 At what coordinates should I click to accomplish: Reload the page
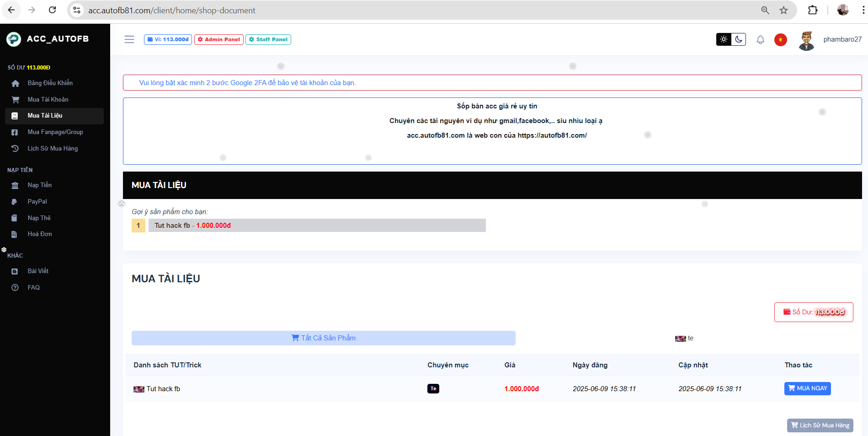[53, 10]
